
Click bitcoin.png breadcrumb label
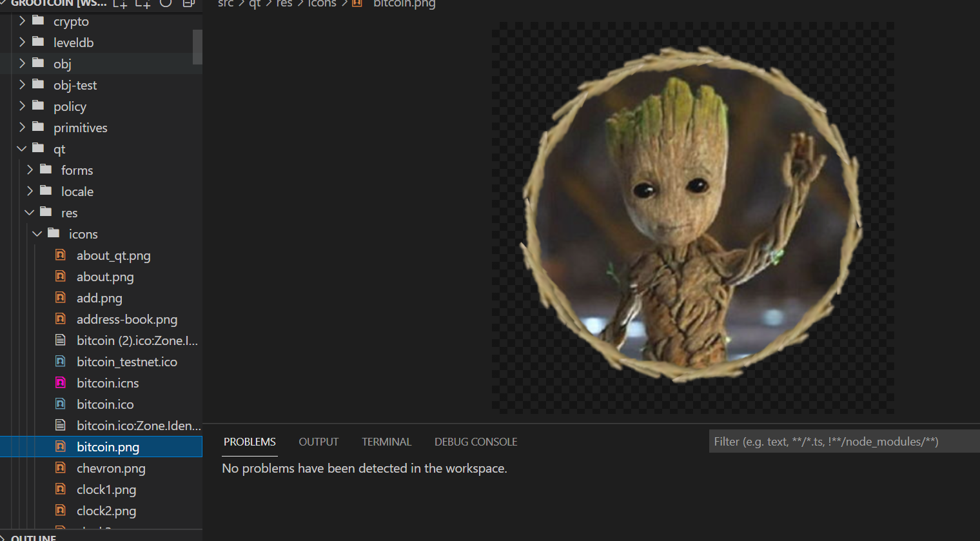coord(404,3)
